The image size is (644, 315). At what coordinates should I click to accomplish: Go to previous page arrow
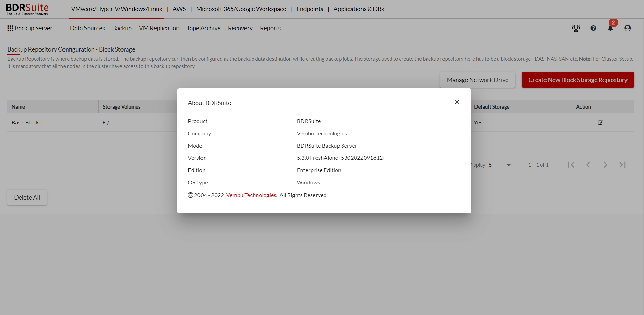coord(588,165)
